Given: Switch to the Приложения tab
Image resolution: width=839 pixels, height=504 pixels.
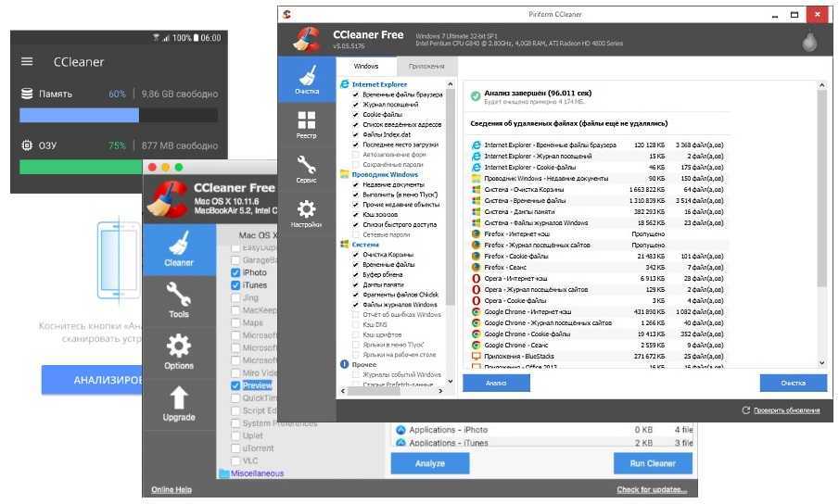Looking at the screenshot, I should point(426,67).
